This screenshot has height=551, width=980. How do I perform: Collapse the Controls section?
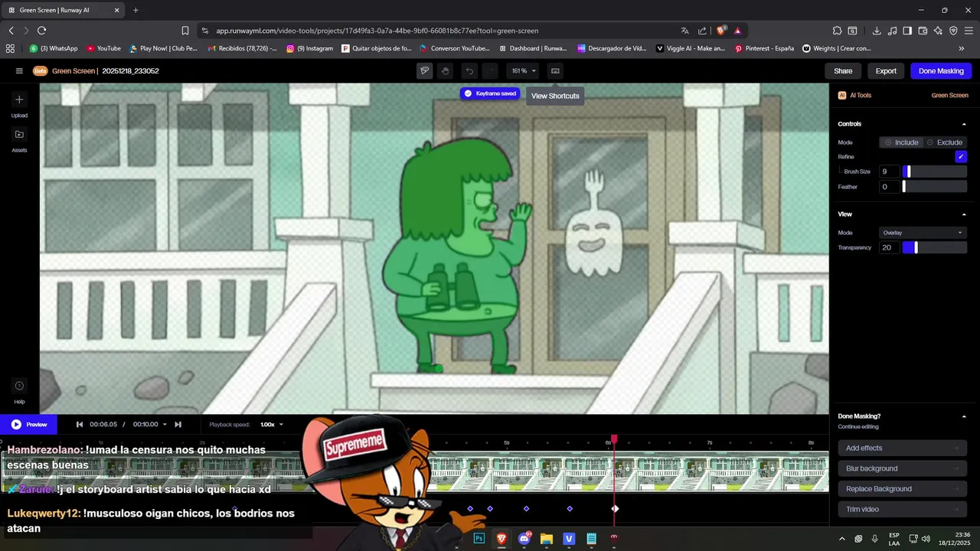(964, 124)
